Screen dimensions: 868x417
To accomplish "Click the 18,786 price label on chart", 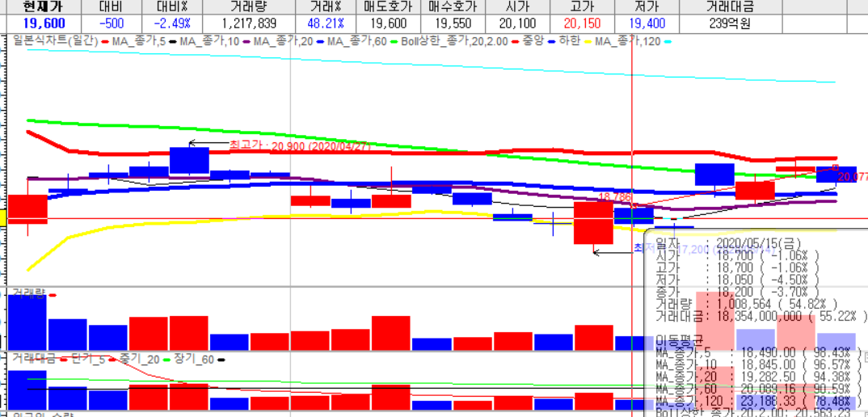I will coord(615,196).
